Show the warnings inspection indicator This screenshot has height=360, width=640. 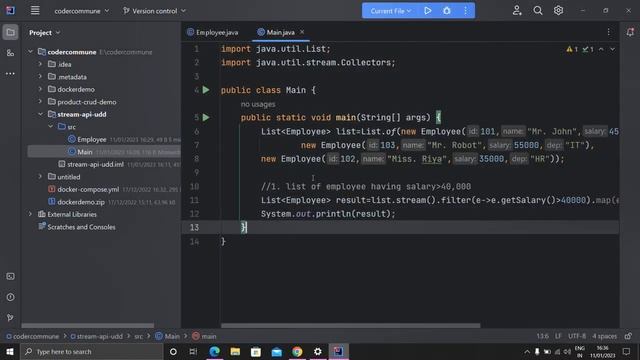click(x=572, y=49)
